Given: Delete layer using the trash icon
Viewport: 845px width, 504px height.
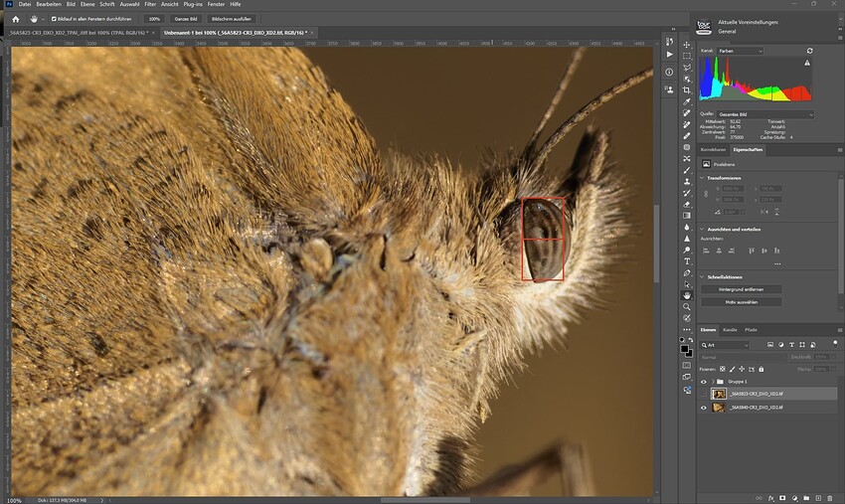Looking at the screenshot, I should (x=829, y=498).
